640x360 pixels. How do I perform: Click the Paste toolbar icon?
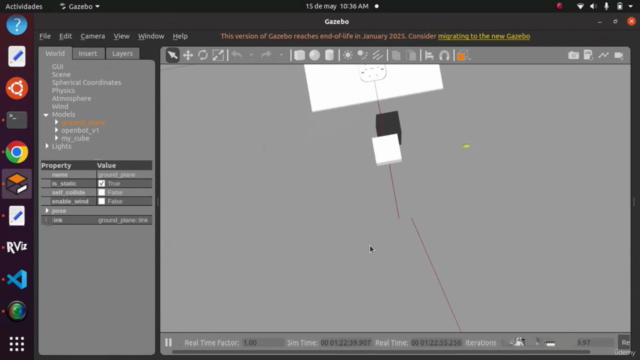411,55
